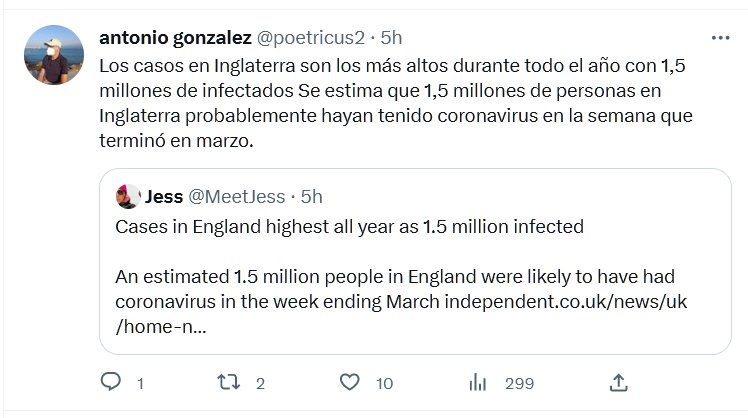Click the @poetricus2 handle

point(311,38)
